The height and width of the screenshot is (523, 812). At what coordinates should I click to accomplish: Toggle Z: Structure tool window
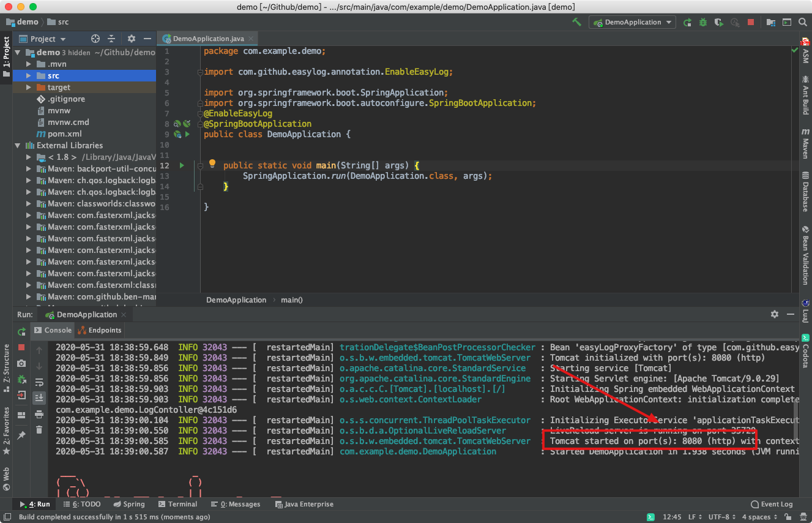[x=6, y=369]
